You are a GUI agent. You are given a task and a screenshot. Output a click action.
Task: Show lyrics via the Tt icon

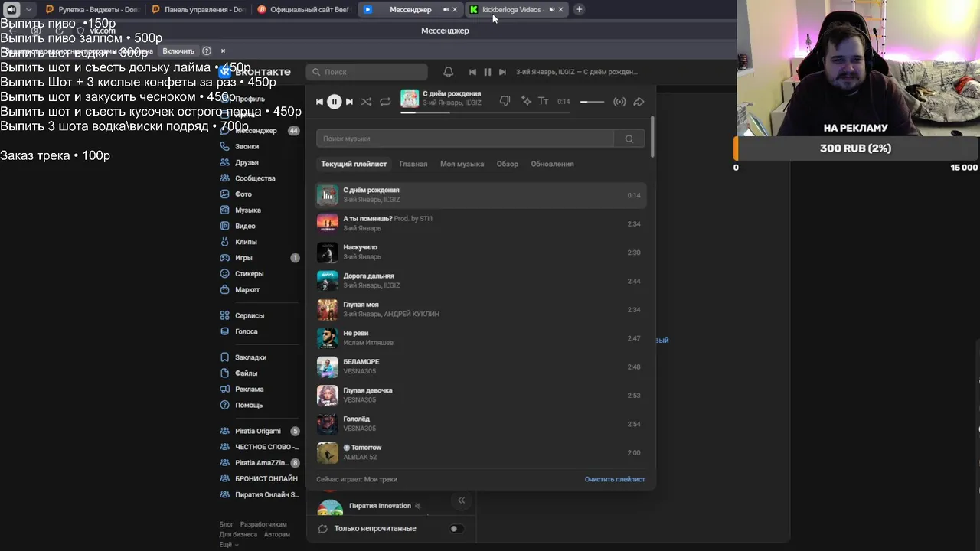pyautogui.click(x=544, y=101)
